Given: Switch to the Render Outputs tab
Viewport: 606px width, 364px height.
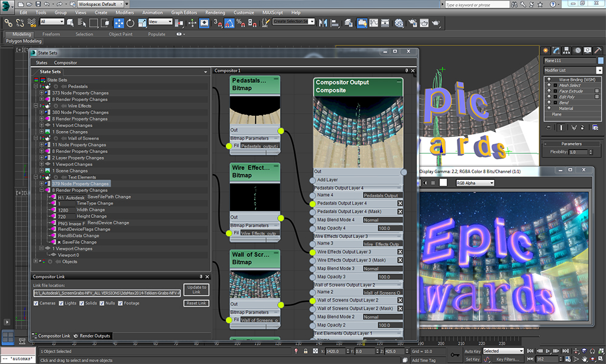Looking at the screenshot, I should 92,336.
